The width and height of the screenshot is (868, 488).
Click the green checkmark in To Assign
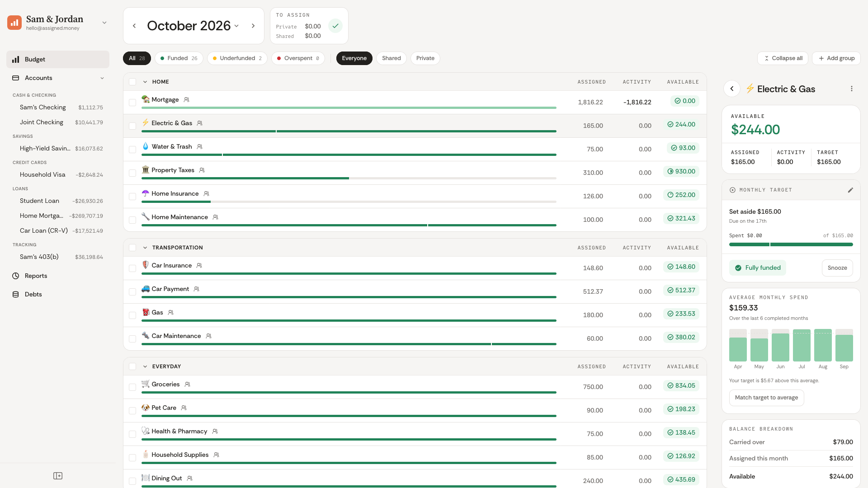point(335,26)
